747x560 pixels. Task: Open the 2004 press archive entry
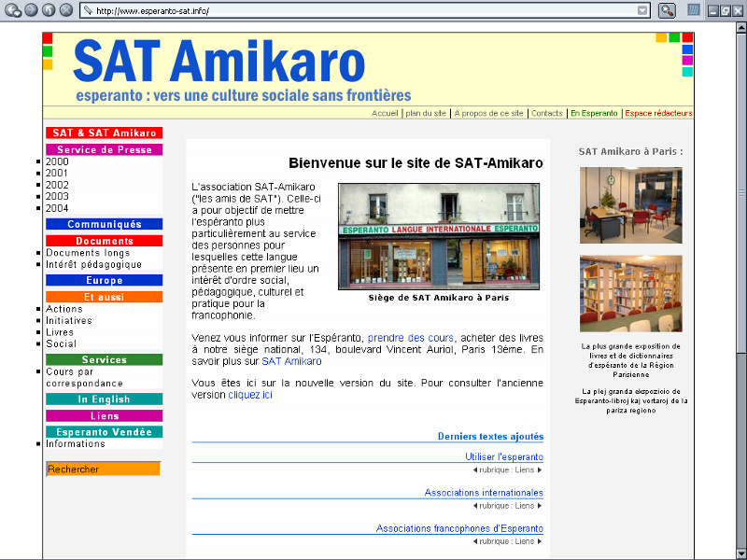[x=57, y=208]
